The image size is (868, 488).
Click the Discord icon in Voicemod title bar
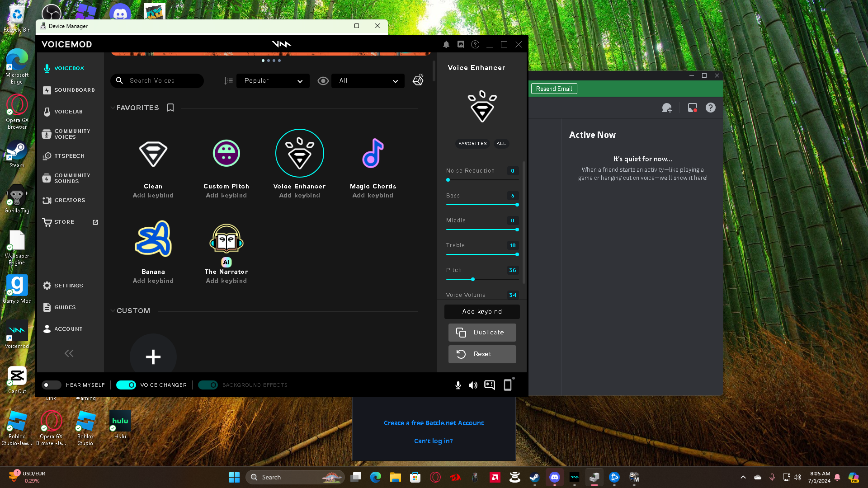(461, 44)
